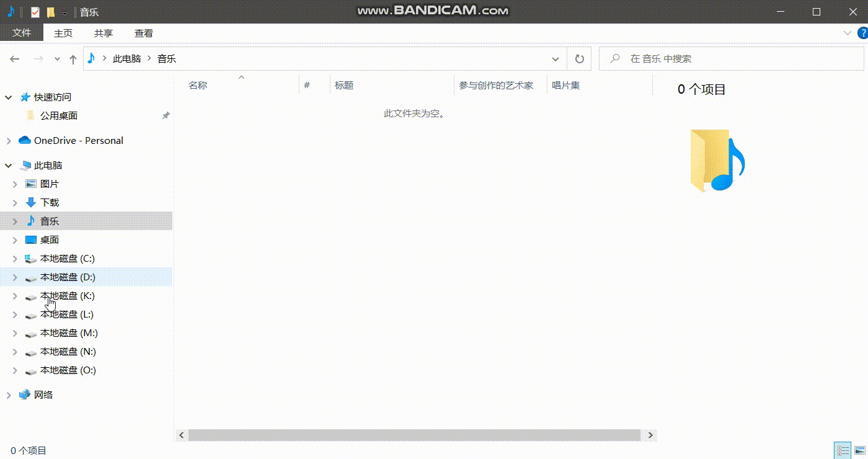The height and width of the screenshot is (459, 868).
Task: Click the horizontal scrollbar right arrow
Action: tap(650, 435)
